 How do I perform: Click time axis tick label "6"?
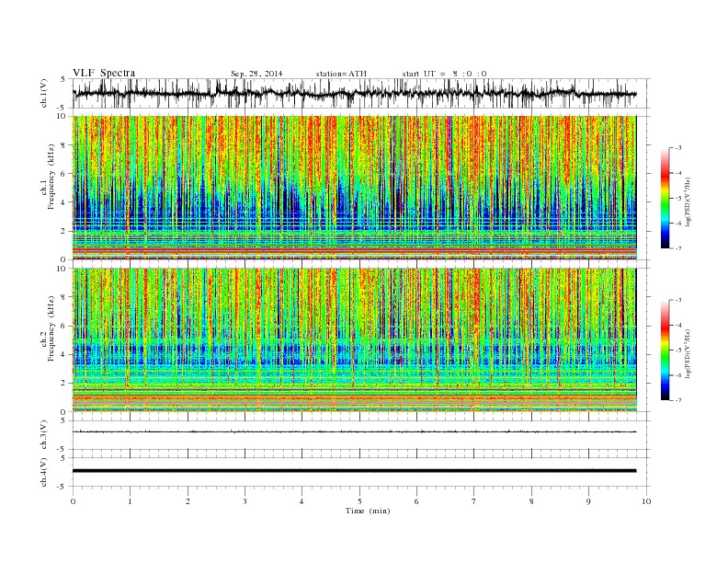point(416,501)
